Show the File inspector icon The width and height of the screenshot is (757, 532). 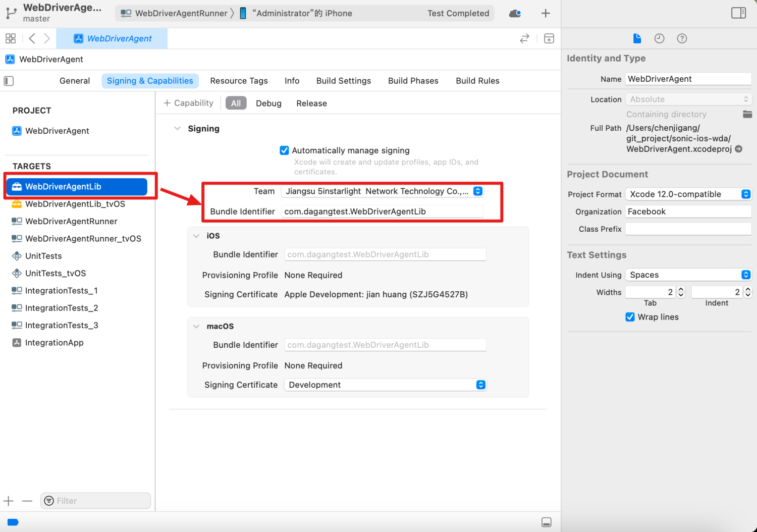click(637, 38)
